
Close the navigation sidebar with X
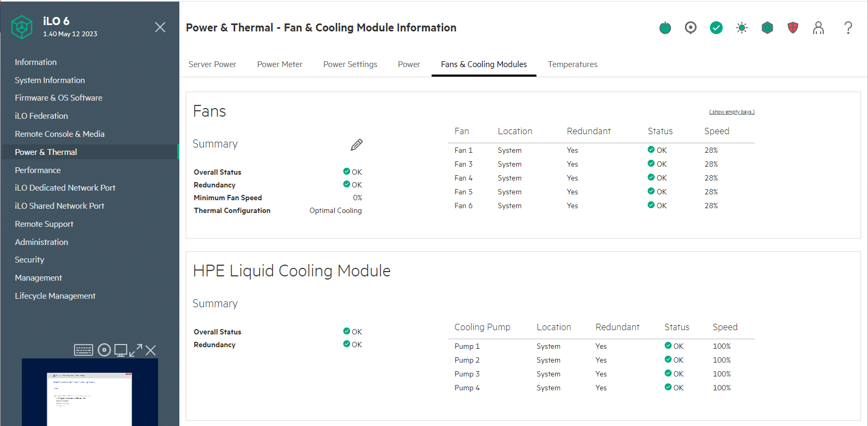[160, 27]
